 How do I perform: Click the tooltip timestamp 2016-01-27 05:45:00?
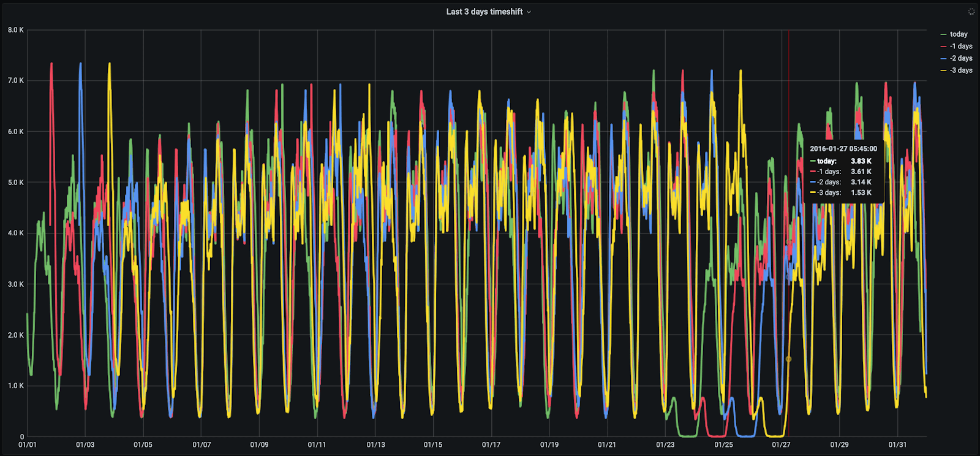(x=843, y=148)
